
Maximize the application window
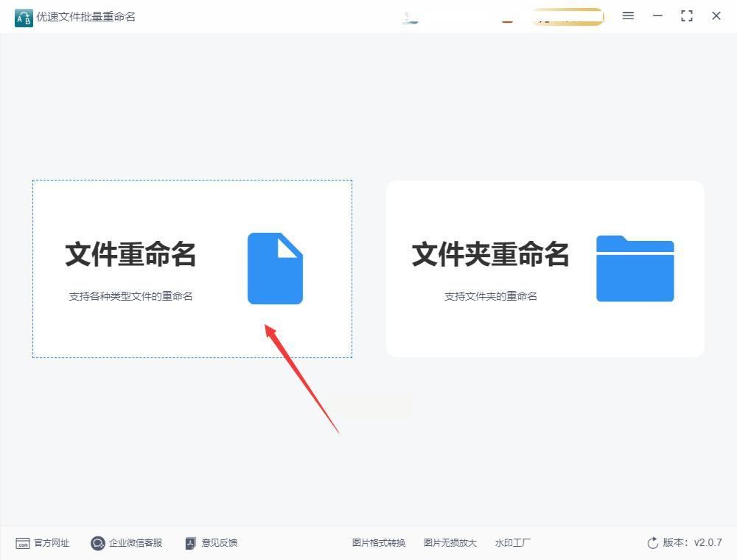[x=687, y=16]
